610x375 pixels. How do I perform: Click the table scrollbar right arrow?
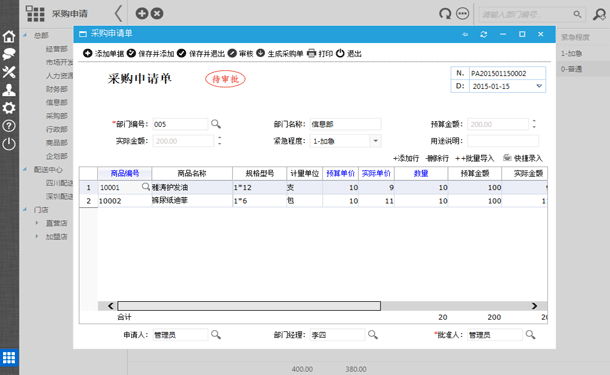[535, 306]
